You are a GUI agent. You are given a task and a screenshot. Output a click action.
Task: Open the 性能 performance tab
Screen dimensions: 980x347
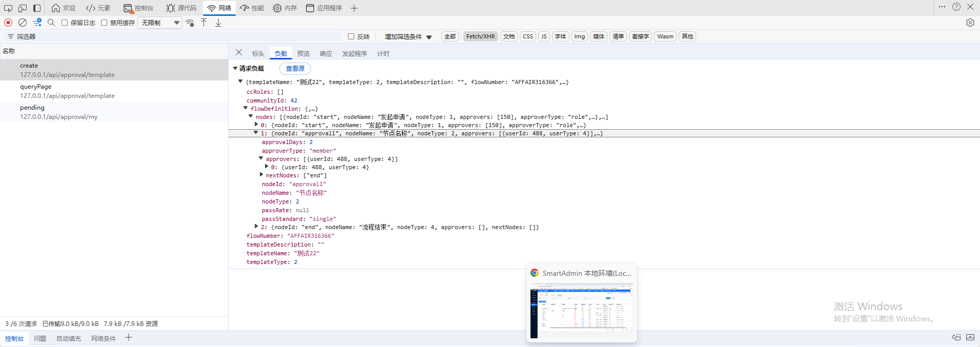(252, 8)
